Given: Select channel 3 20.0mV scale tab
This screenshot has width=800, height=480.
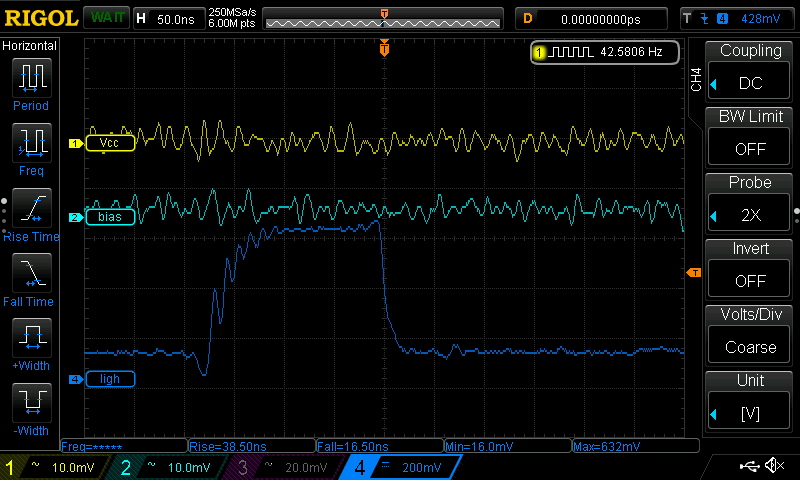Looking at the screenshot, I should [285, 467].
